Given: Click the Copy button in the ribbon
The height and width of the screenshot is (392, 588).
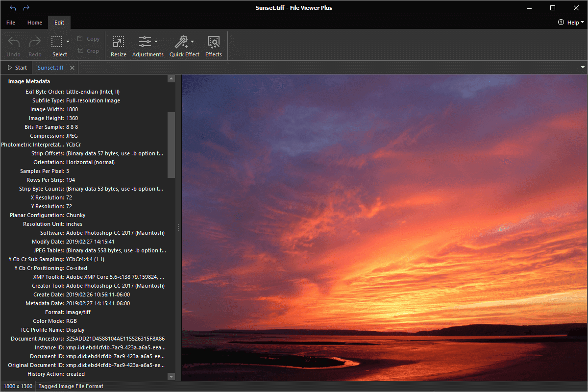Looking at the screenshot, I should coord(88,39).
